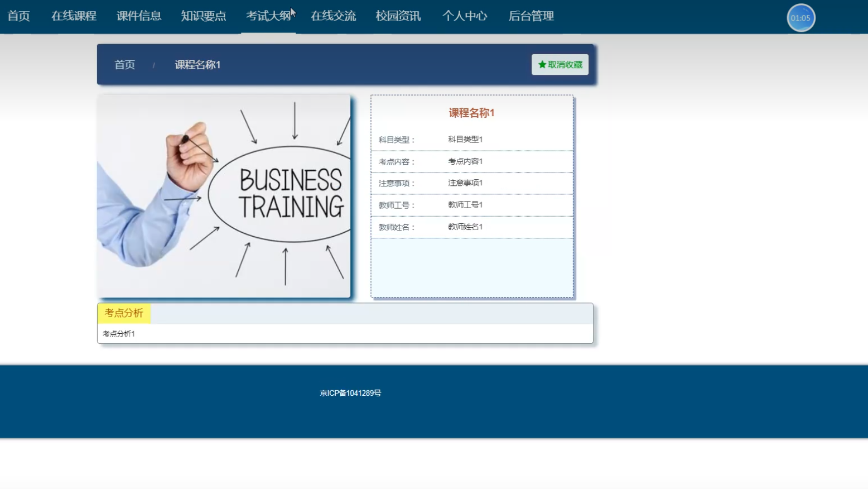
Task: Open the 知识要点 section
Action: tap(203, 16)
